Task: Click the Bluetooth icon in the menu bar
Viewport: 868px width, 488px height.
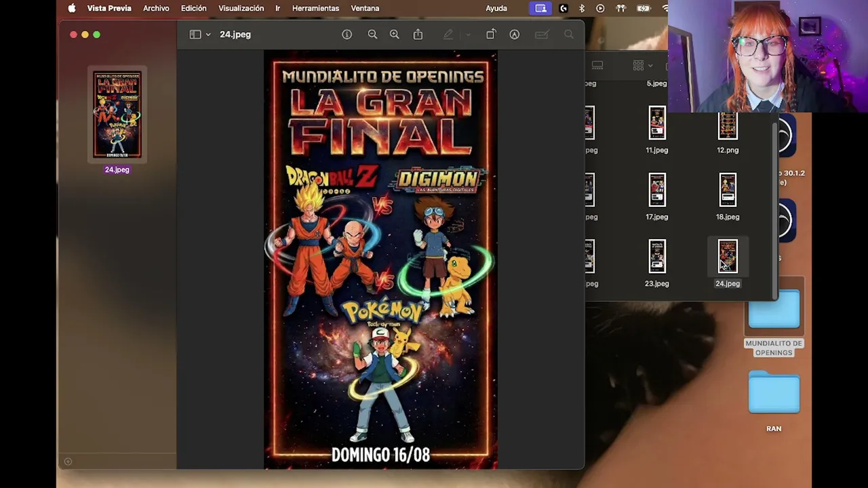Action: (582, 8)
